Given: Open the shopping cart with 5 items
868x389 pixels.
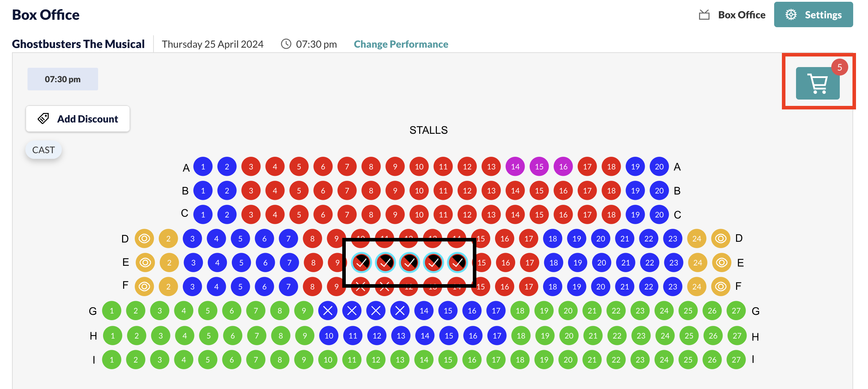Looking at the screenshot, I should pos(818,83).
